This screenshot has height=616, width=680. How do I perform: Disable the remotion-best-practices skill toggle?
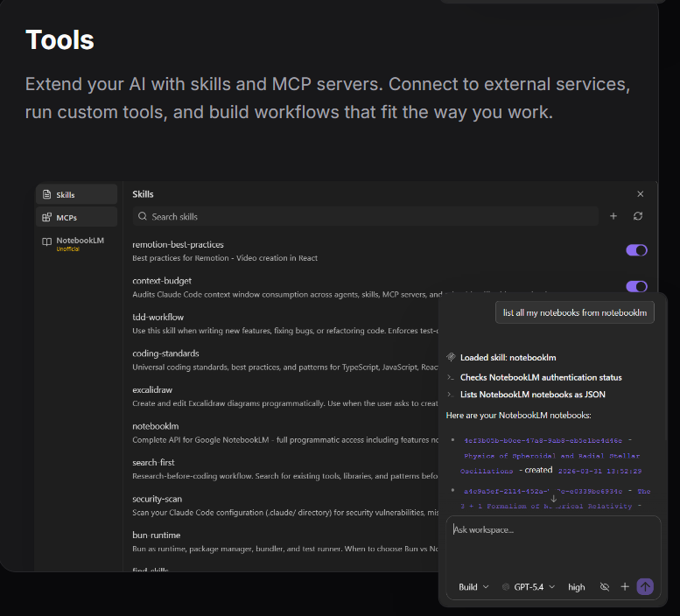[x=636, y=250]
